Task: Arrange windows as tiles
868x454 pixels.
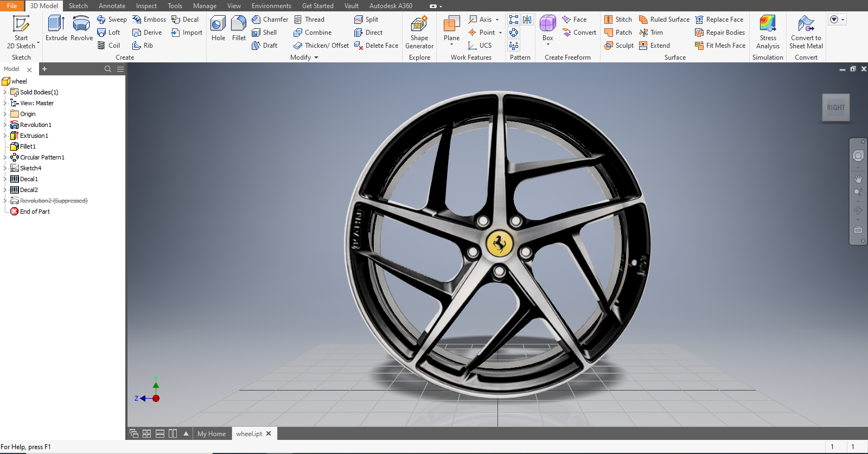Action: coord(146,433)
